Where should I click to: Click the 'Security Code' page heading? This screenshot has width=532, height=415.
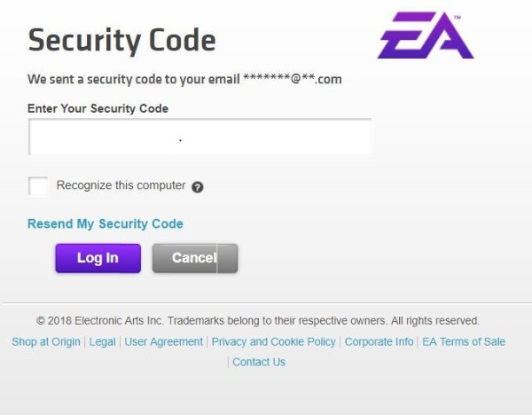pyautogui.click(x=121, y=40)
